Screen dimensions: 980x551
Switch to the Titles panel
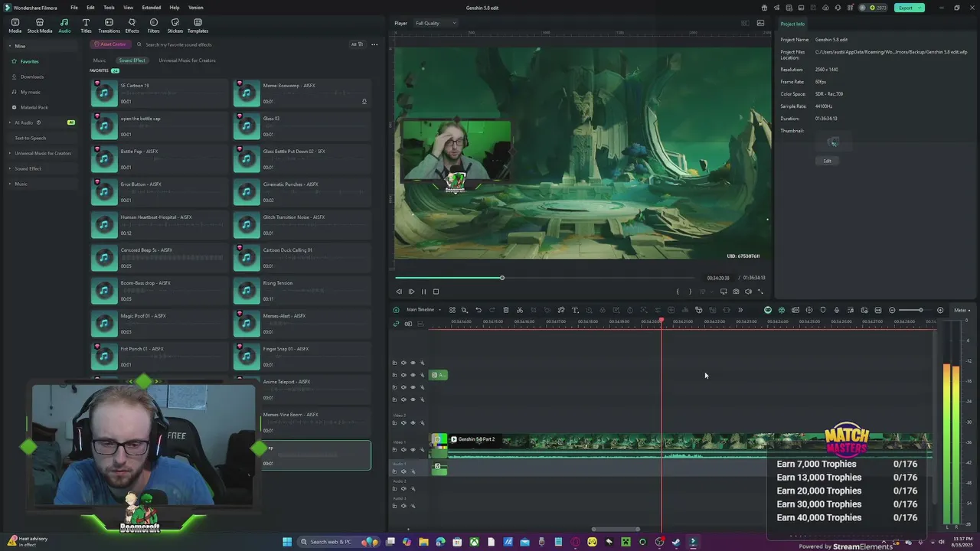(86, 25)
